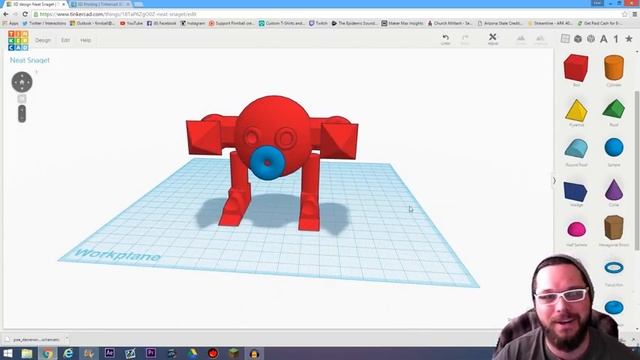Click the Windows Start button
The height and width of the screenshot is (360, 640).
[x=7, y=353]
